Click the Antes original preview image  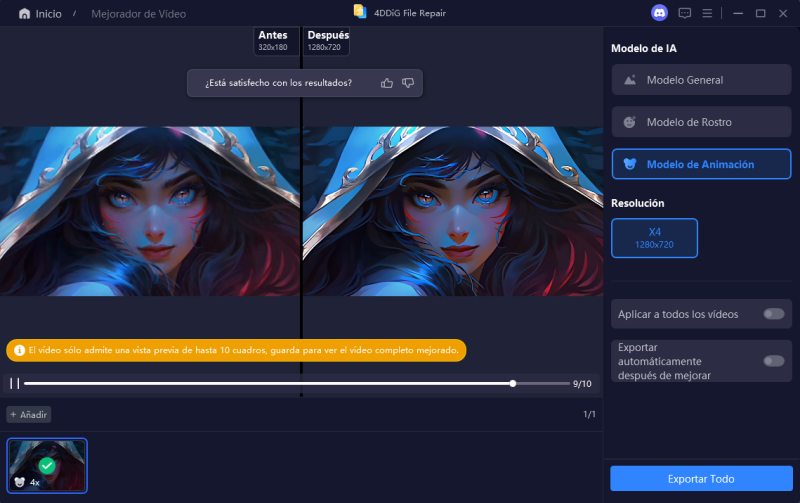pyautogui.click(x=149, y=211)
